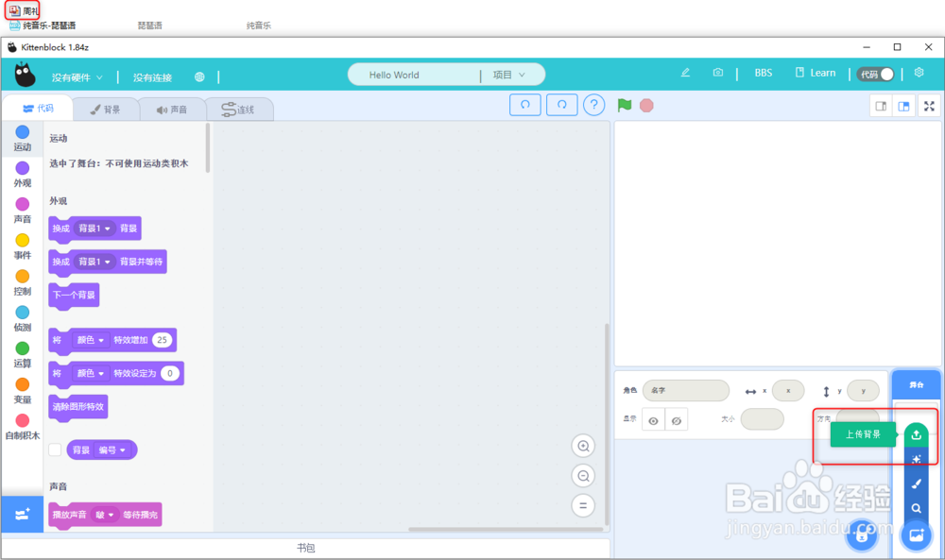Open the 项目 project dropdown
This screenshot has height=560, width=945.
508,75
